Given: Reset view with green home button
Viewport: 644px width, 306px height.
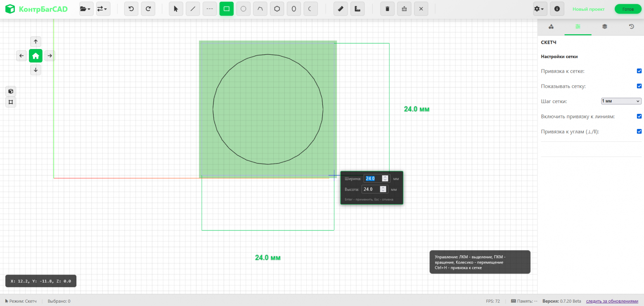Looking at the screenshot, I should click(36, 56).
